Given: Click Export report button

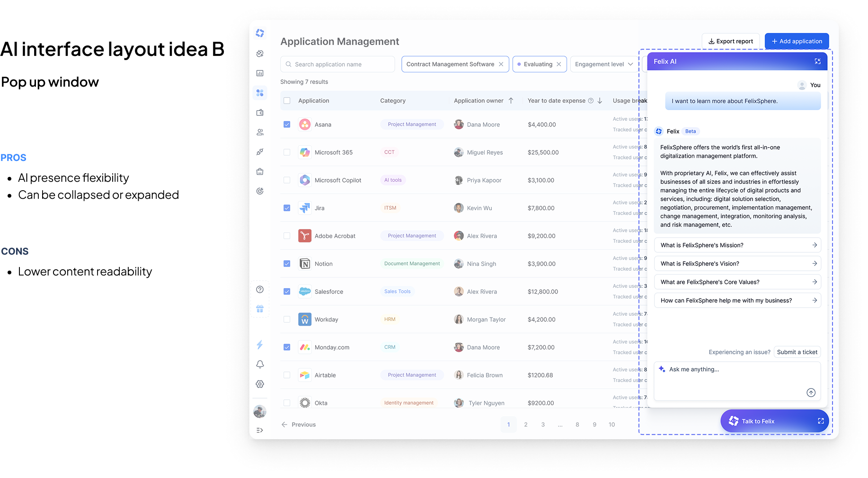Looking at the screenshot, I should [x=731, y=41].
